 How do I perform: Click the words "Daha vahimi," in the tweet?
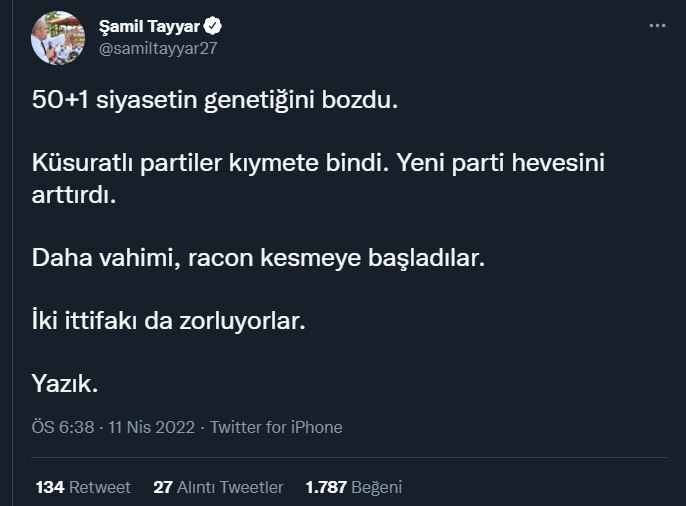pos(91,258)
